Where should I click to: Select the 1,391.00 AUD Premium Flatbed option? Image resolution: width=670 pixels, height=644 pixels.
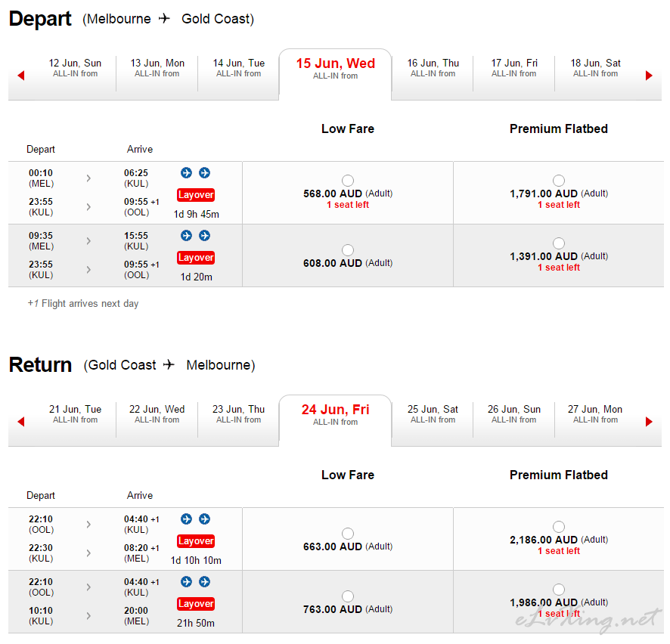click(559, 243)
